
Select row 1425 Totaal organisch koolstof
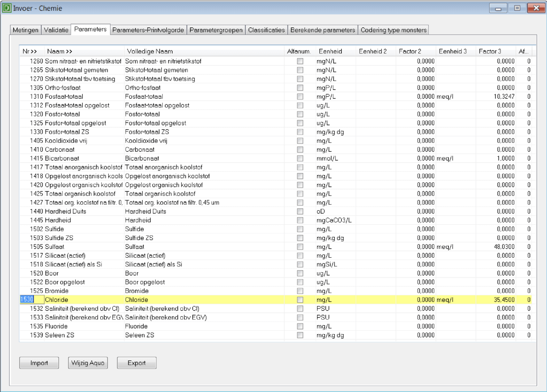pyautogui.click(x=275, y=193)
